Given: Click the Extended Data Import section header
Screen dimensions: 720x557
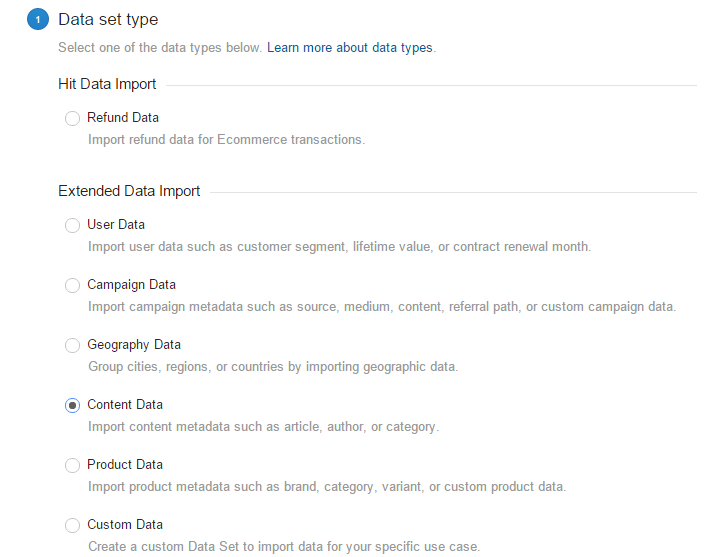Looking at the screenshot, I should (x=129, y=191).
